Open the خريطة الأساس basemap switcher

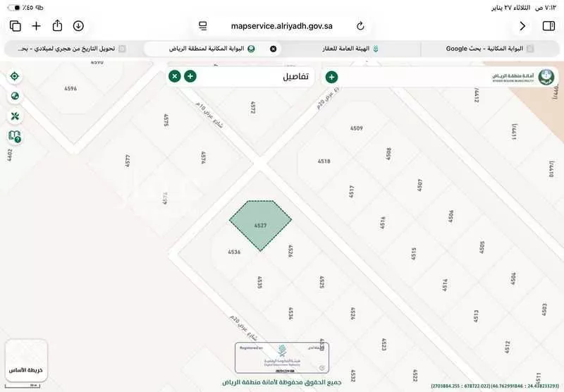point(26,360)
